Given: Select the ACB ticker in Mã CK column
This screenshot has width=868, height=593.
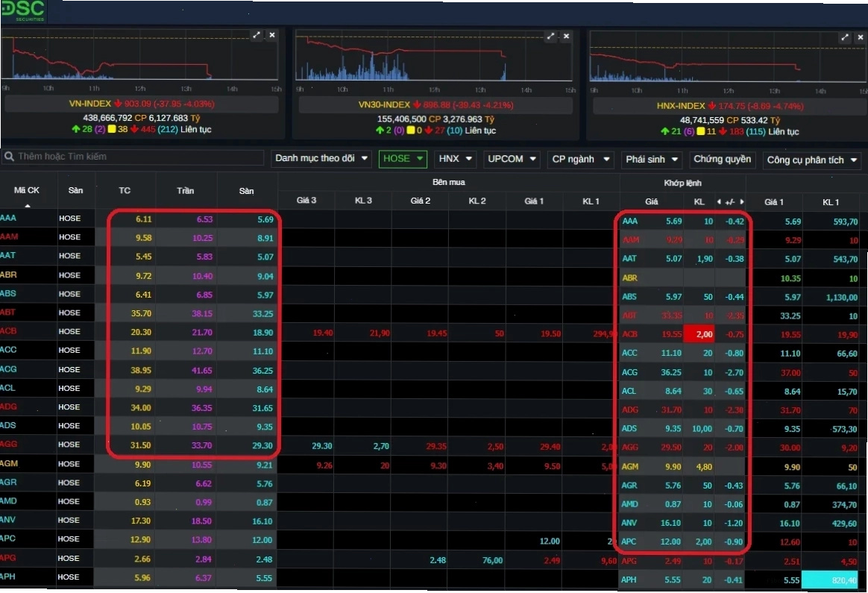Looking at the screenshot, I should click(8, 331).
